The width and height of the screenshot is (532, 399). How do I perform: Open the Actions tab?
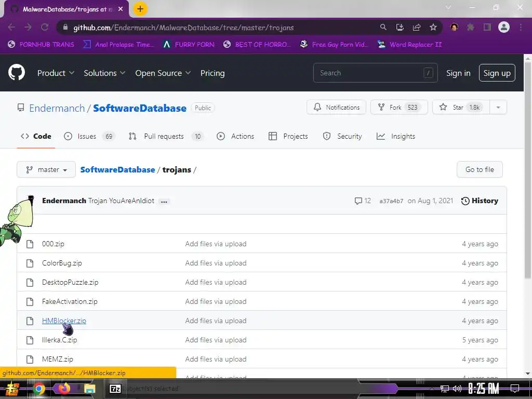coord(235,137)
